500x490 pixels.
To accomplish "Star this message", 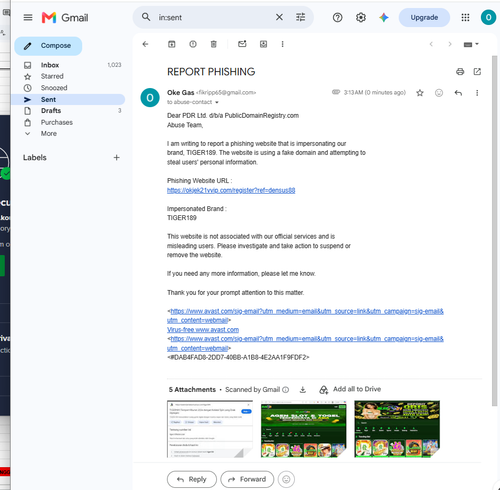I will [420, 93].
